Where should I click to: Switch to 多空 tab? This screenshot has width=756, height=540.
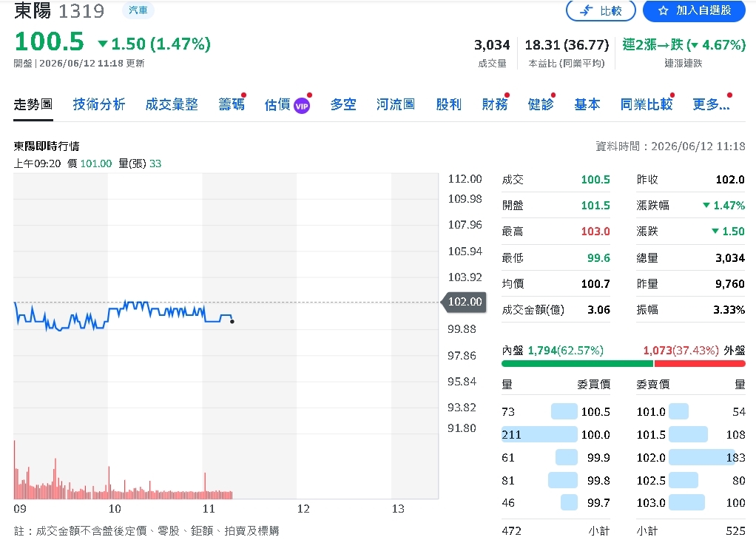tap(343, 104)
